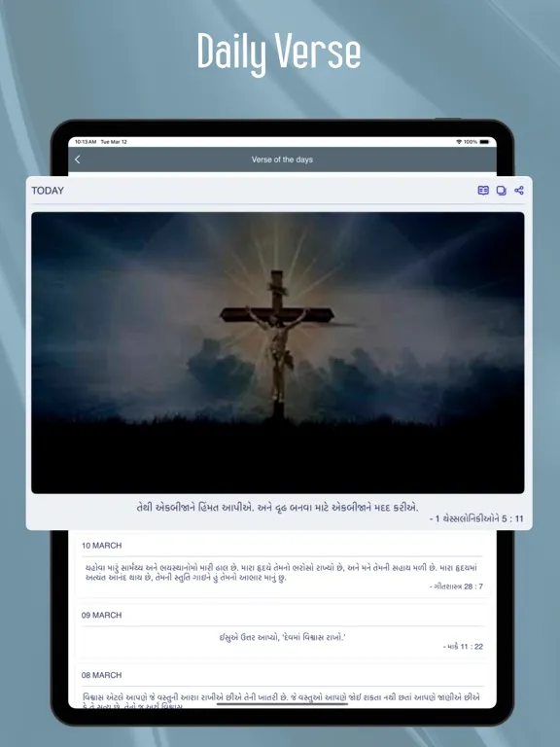Select the TODAY label

click(48, 191)
